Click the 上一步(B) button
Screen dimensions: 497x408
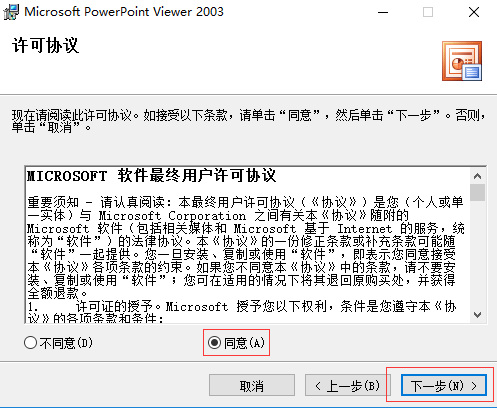[x=347, y=385]
